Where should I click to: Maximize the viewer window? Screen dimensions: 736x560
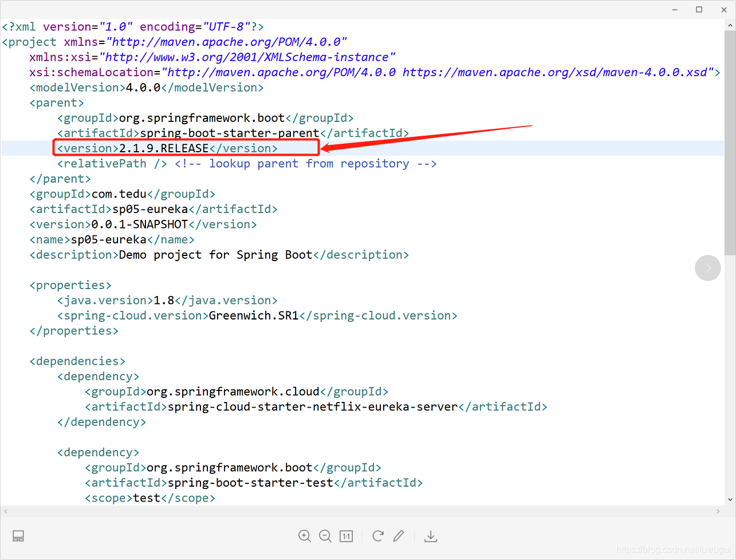pos(699,10)
